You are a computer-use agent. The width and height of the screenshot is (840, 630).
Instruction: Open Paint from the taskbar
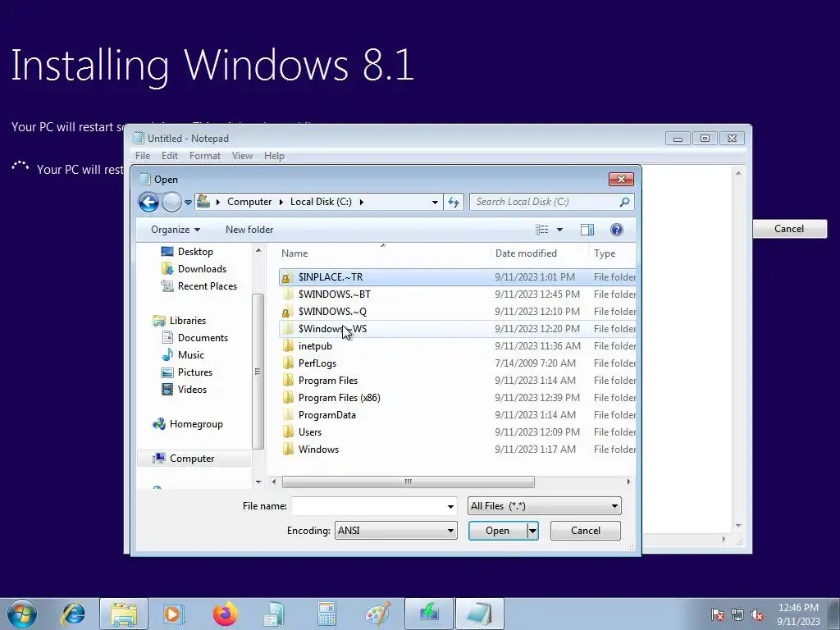[x=378, y=614]
